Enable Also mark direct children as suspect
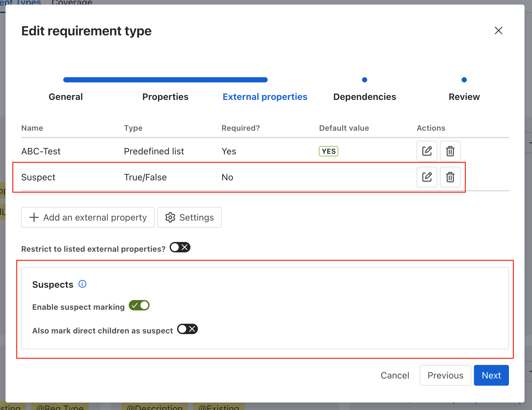This screenshot has height=410, width=532. 187,329
